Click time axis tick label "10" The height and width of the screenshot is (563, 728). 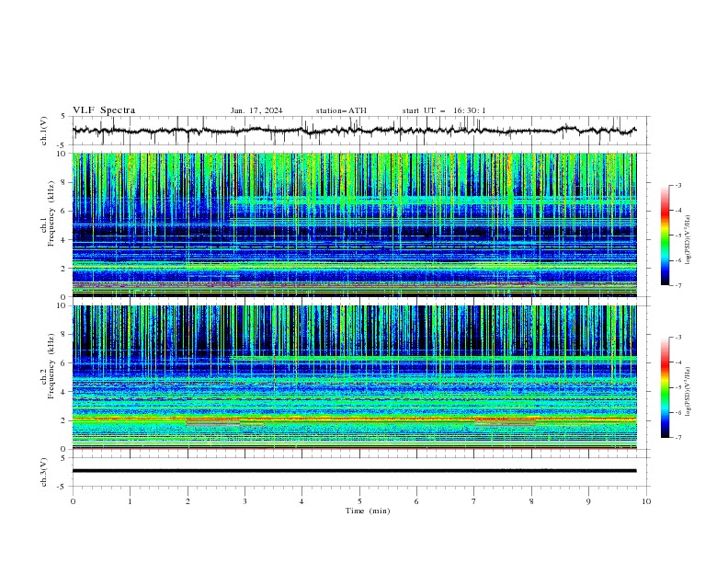point(646,501)
